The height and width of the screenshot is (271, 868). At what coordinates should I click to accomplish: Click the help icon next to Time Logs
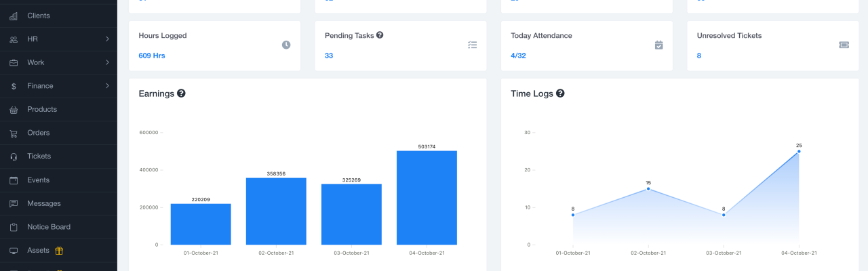(560, 93)
